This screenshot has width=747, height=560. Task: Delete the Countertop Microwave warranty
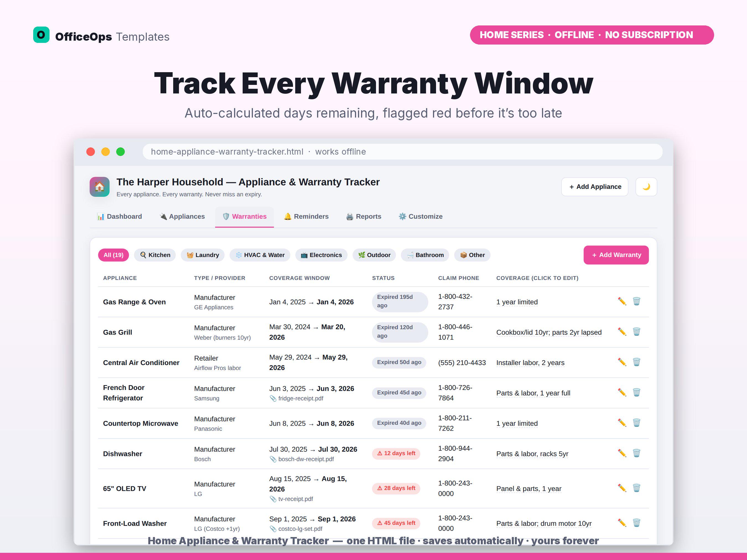tap(636, 423)
